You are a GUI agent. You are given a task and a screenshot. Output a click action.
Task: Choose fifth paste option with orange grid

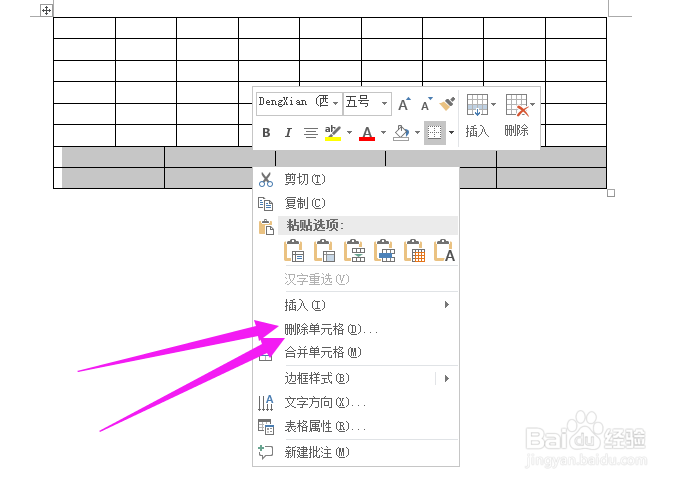(x=415, y=251)
